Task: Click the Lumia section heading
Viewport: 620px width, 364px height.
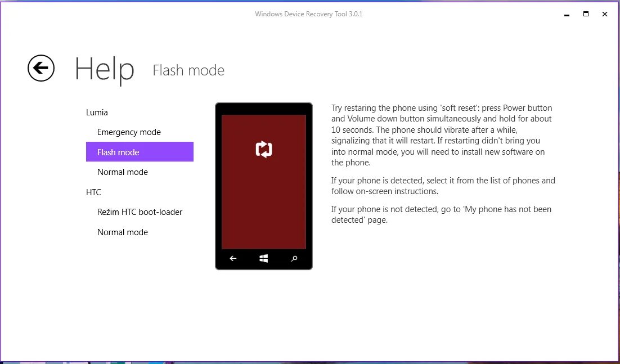Action: [x=97, y=113]
